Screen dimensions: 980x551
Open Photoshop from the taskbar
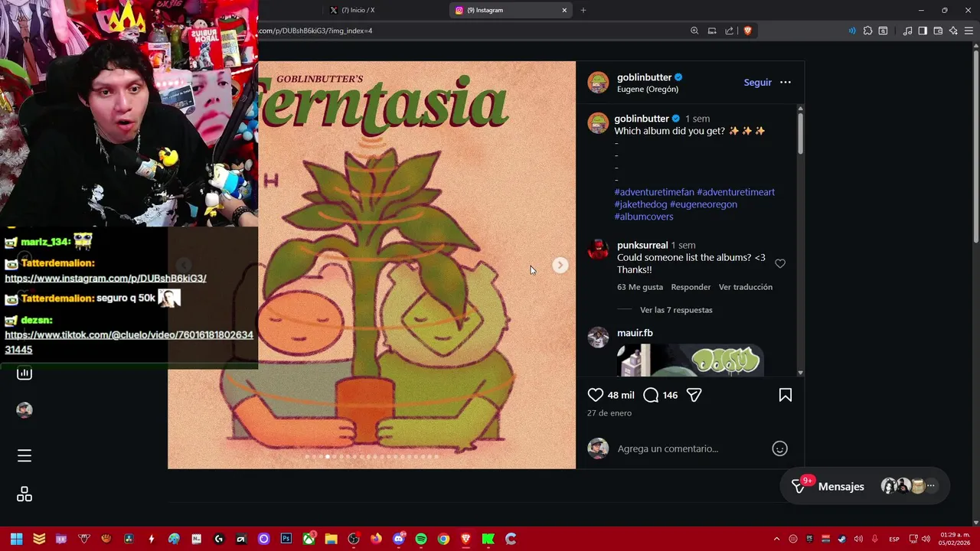click(286, 539)
